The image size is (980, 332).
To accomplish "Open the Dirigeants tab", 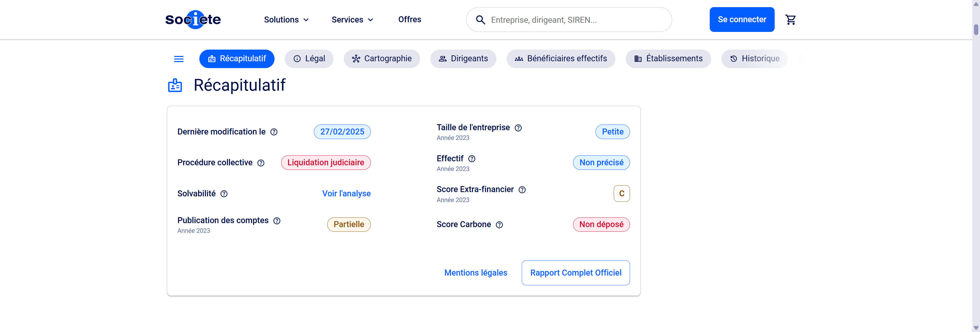I will [463, 59].
